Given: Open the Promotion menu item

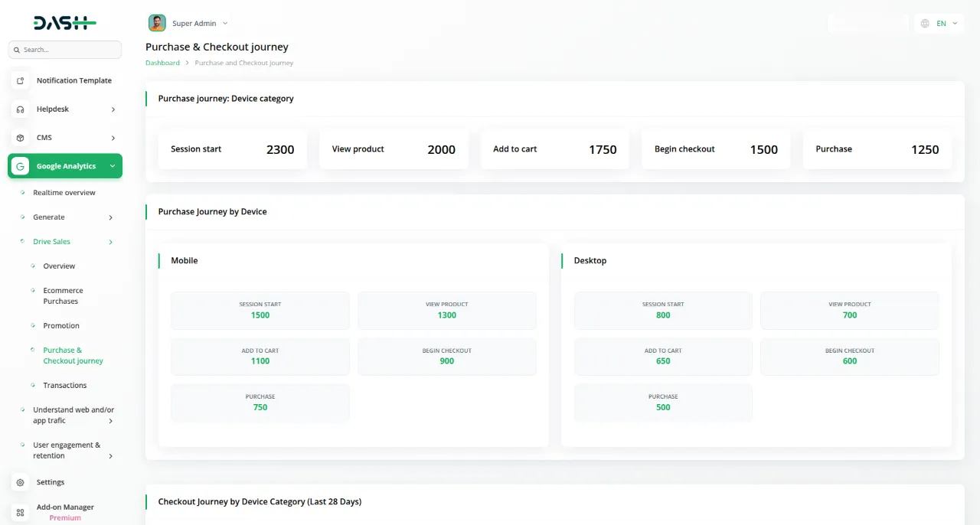Looking at the screenshot, I should click(x=60, y=325).
